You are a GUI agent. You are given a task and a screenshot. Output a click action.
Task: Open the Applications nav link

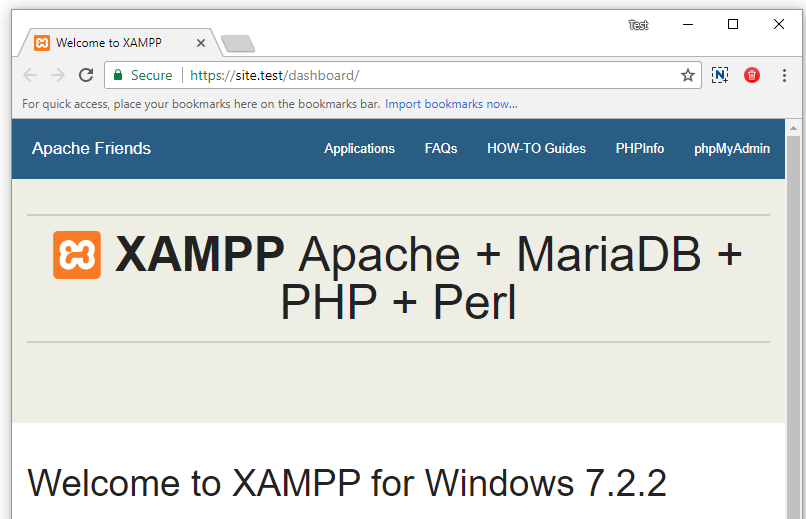(359, 149)
